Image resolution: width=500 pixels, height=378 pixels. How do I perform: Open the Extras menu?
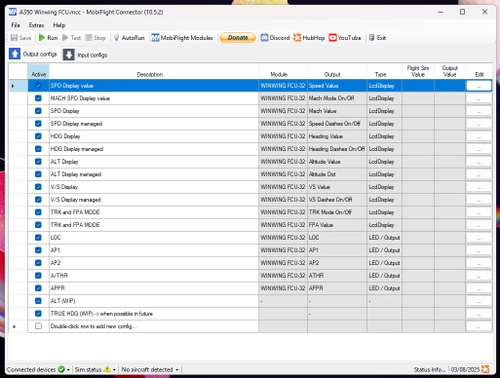pos(36,25)
